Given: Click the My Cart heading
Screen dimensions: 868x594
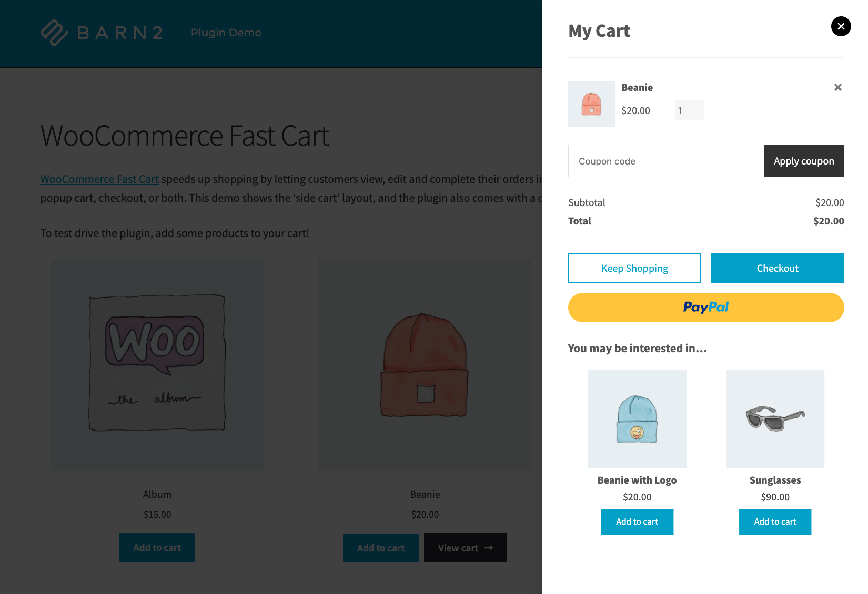Looking at the screenshot, I should pos(599,31).
